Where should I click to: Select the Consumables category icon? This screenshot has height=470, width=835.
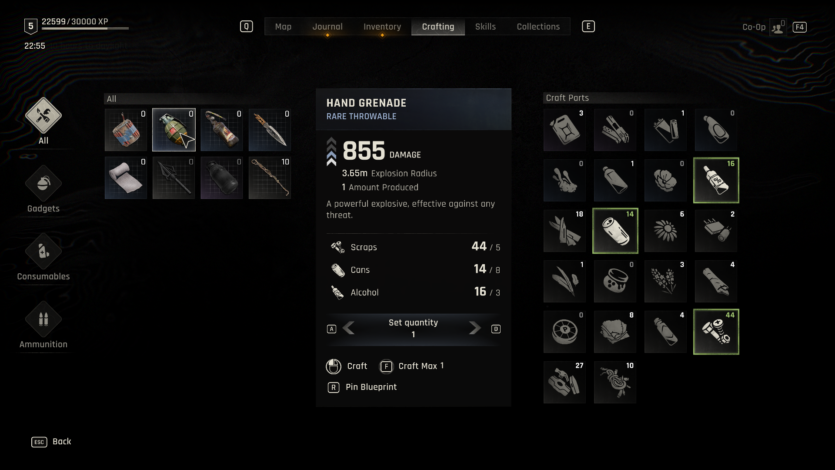[x=43, y=252]
